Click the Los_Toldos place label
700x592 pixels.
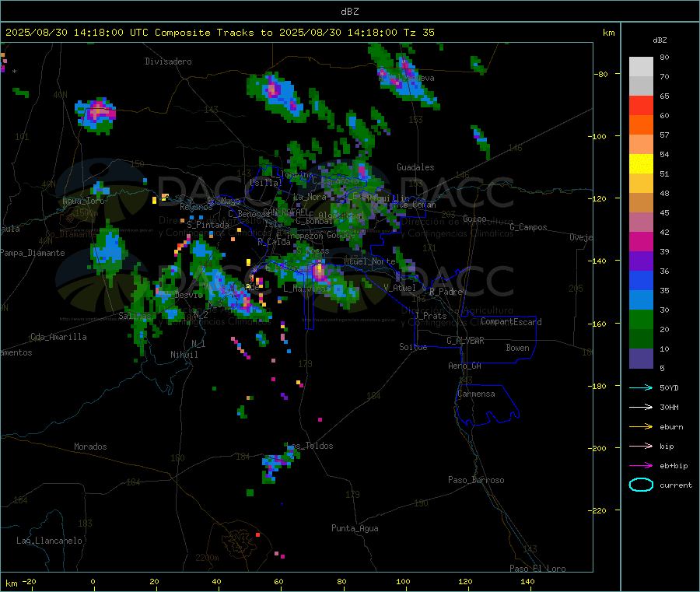click(310, 446)
